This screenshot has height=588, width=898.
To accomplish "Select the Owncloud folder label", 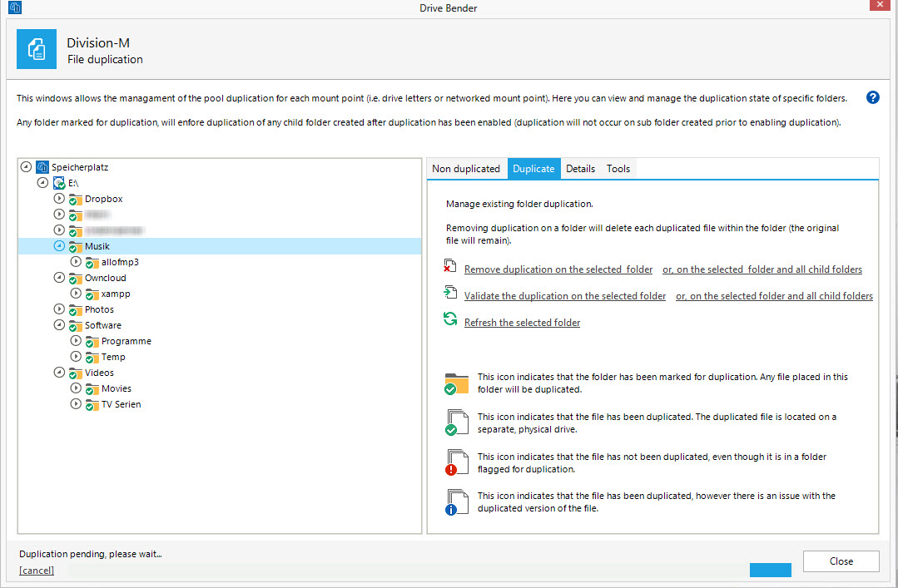I will coord(106,278).
